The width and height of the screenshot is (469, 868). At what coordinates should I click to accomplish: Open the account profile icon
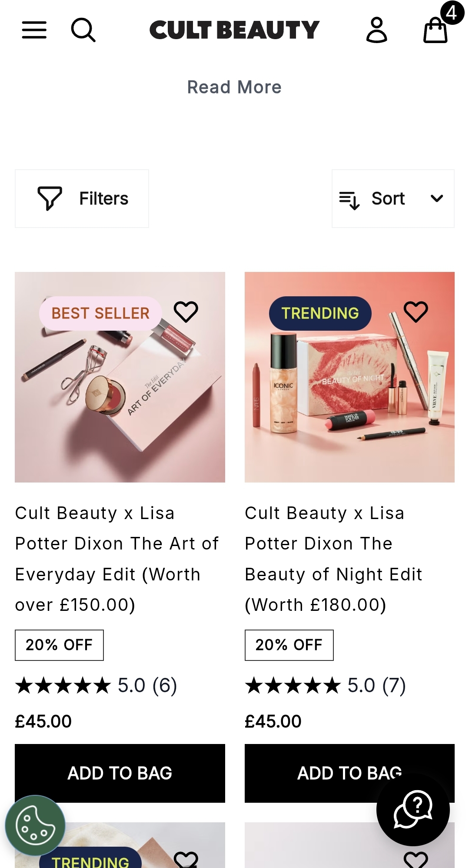pyautogui.click(x=376, y=30)
